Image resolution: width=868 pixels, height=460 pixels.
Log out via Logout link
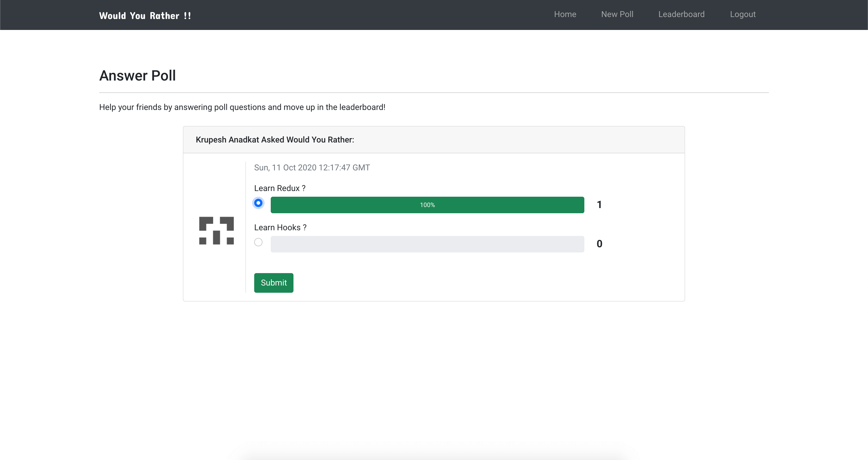pos(742,14)
